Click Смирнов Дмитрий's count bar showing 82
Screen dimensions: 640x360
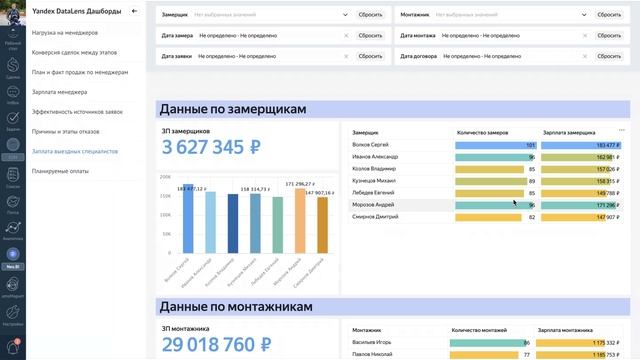point(488,218)
